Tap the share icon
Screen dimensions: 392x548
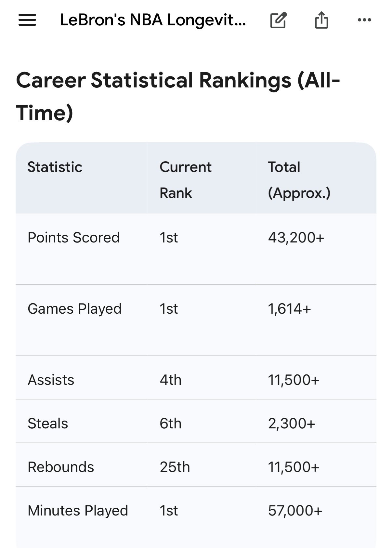(x=321, y=20)
